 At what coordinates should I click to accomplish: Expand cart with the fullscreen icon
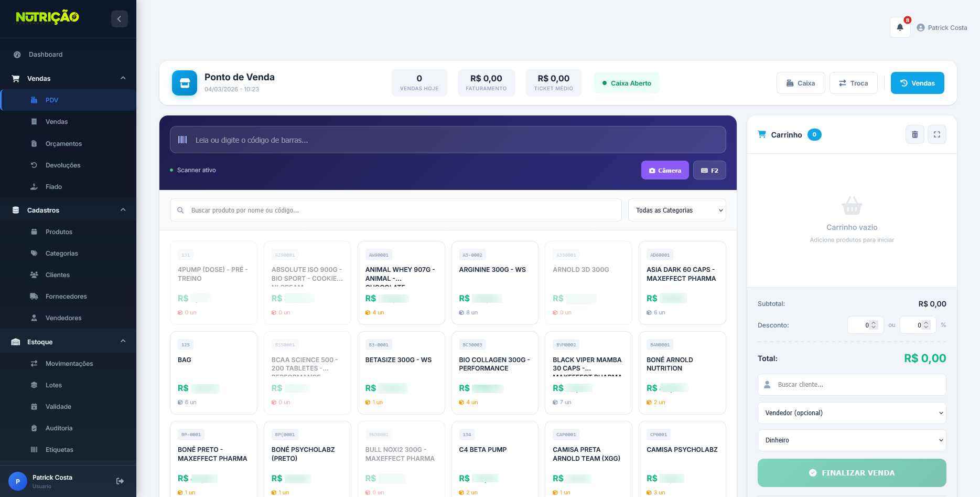[x=936, y=135]
